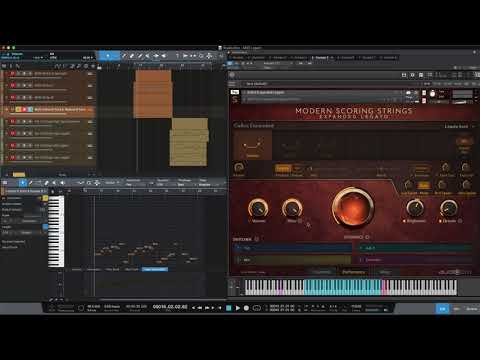Unmute the topmost track in the track list

13,73
